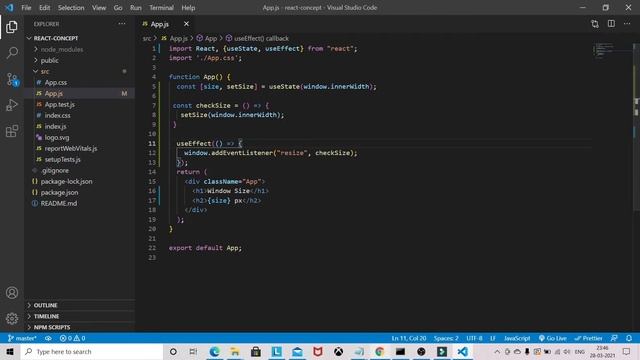640x360 pixels.
Task: Open the Accounts menu icon
Action: 12,293
